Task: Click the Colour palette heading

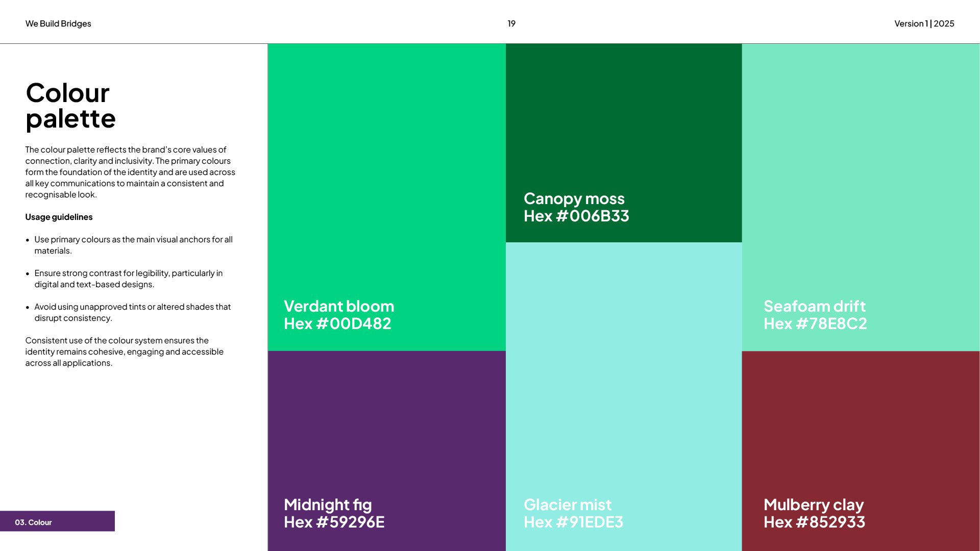Action: click(70, 106)
